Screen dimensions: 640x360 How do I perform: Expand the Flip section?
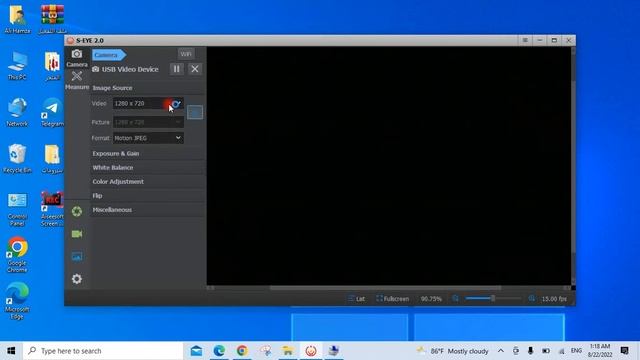click(148, 196)
